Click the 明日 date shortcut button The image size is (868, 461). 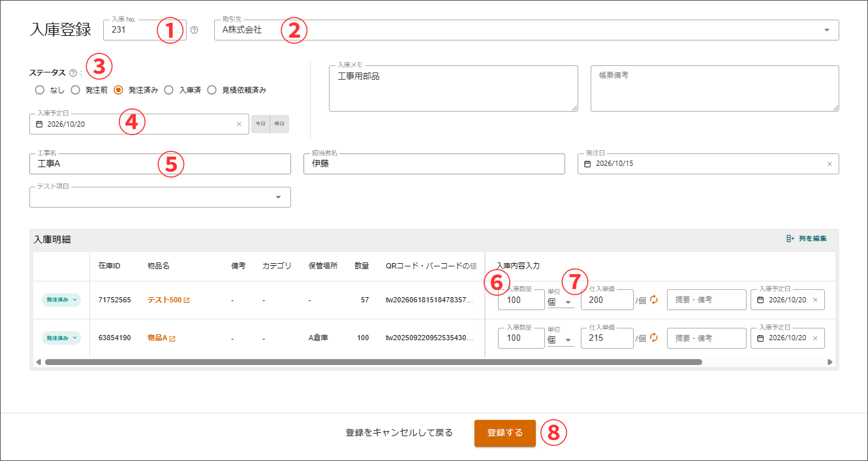point(279,124)
